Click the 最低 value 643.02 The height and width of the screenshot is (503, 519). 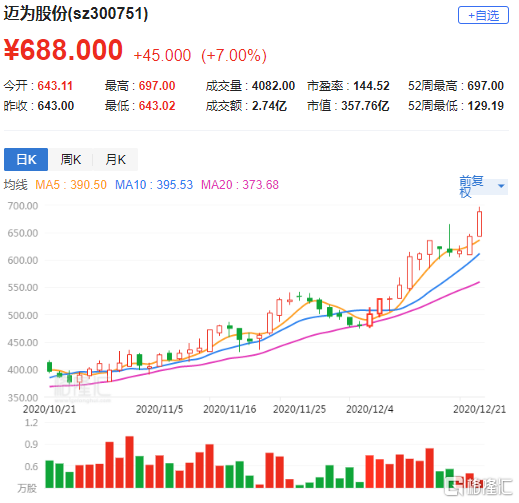tap(157, 106)
